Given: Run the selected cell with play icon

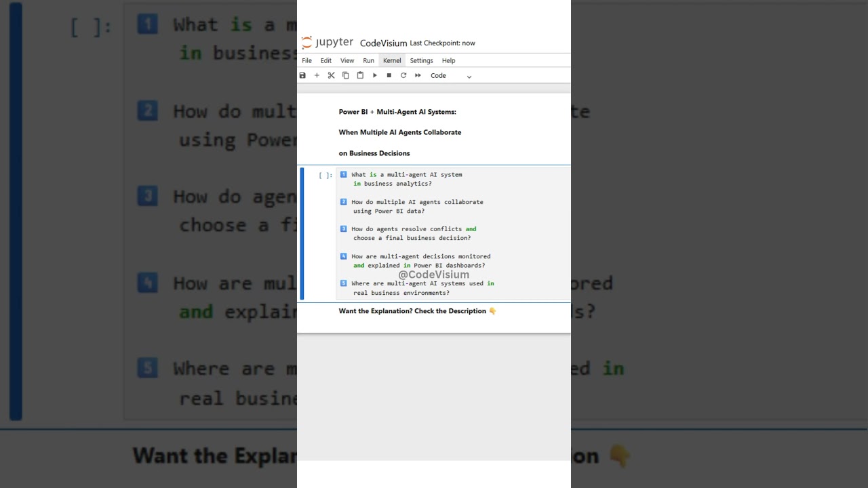Looking at the screenshot, I should pyautogui.click(x=374, y=75).
